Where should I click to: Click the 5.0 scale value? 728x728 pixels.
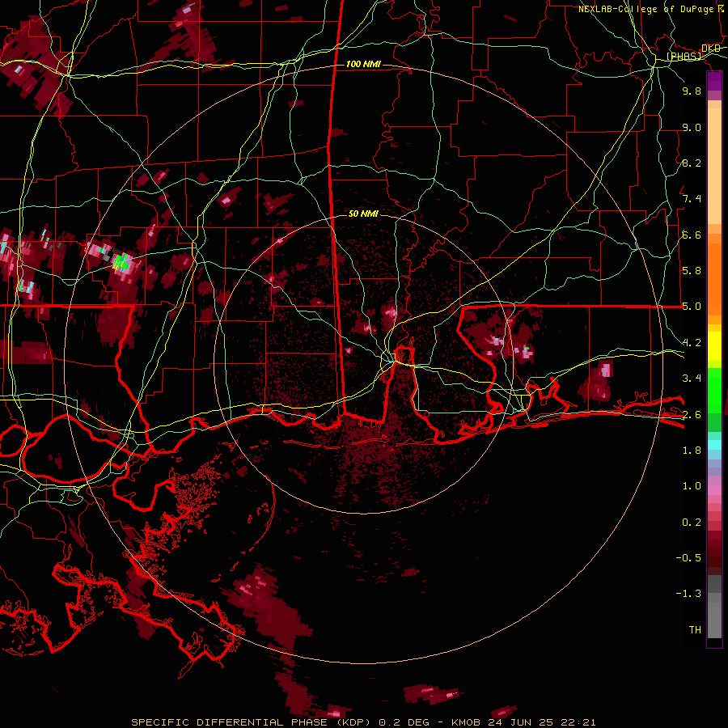click(x=692, y=307)
